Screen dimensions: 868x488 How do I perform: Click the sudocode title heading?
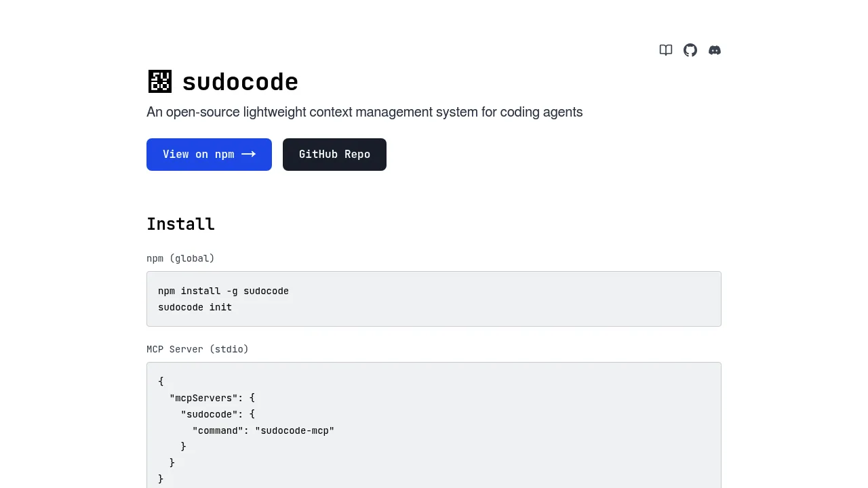[x=240, y=82]
